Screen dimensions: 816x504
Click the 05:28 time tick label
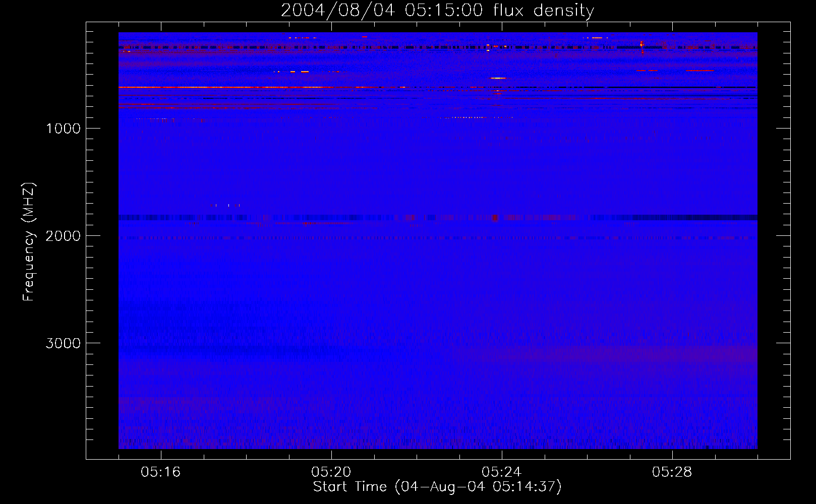click(x=672, y=472)
